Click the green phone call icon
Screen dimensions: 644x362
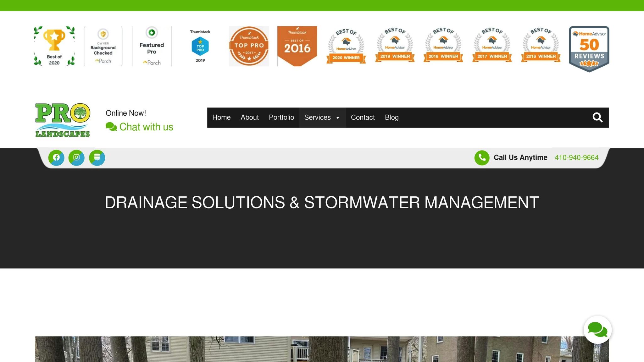482,158
